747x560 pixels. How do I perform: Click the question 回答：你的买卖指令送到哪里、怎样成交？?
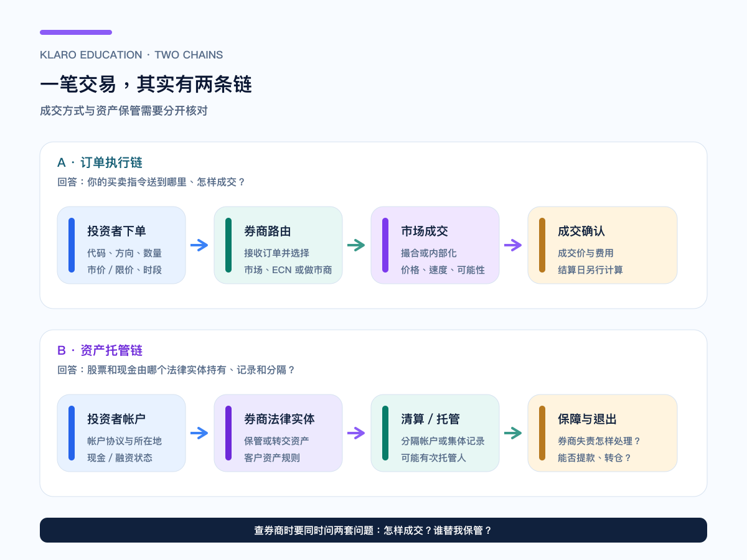[x=151, y=182]
